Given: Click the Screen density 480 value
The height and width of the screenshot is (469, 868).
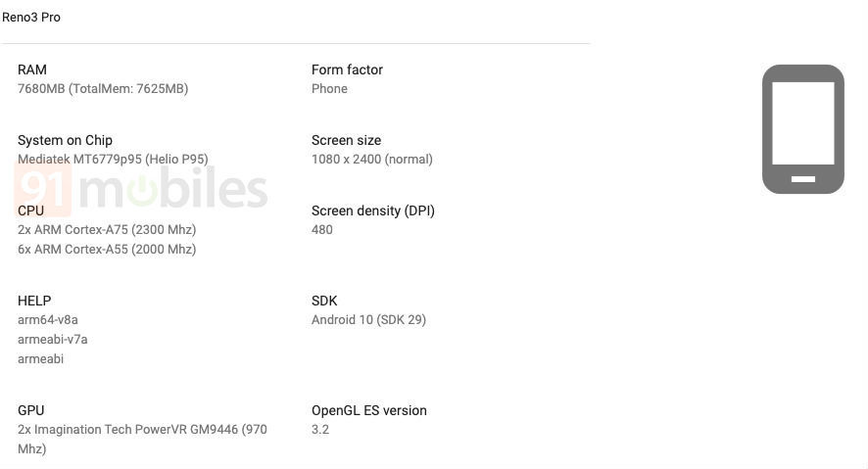Looking at the screenshot, I should (322, 229).
